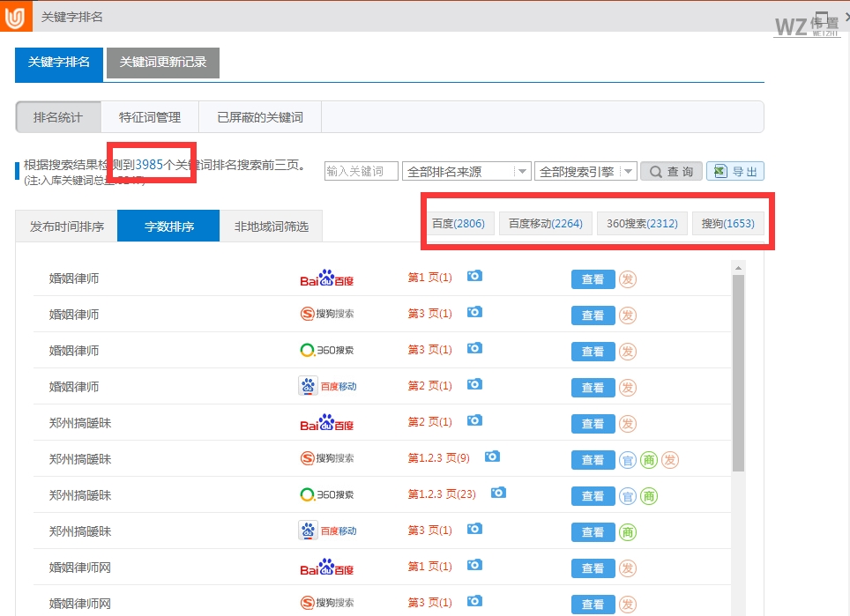Click the magnifier icon inside the 查询 button
This screenshot has width=850, height=616.
655,171
